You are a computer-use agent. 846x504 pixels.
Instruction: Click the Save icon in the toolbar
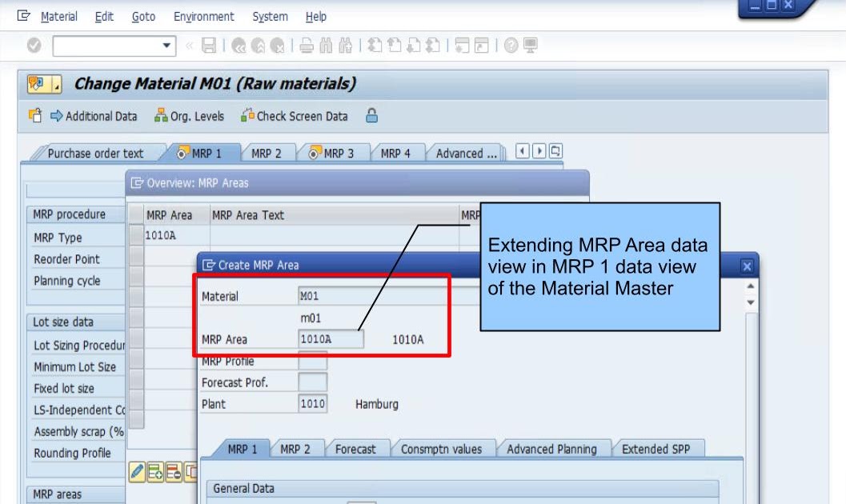(210, 46)
